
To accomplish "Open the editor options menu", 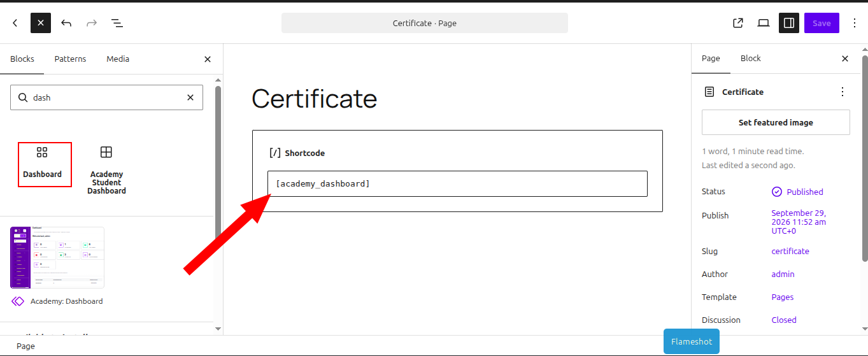I will (855, 23).
